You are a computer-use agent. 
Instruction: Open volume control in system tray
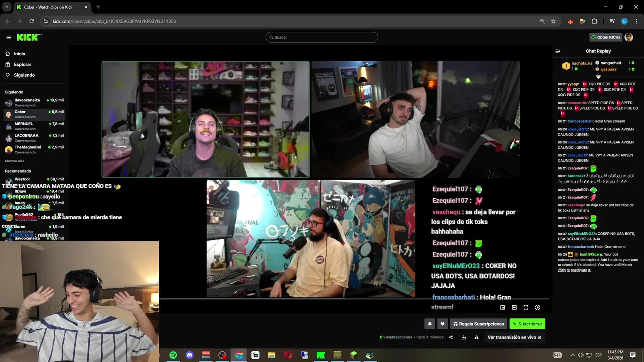click(x=581, y=355)
